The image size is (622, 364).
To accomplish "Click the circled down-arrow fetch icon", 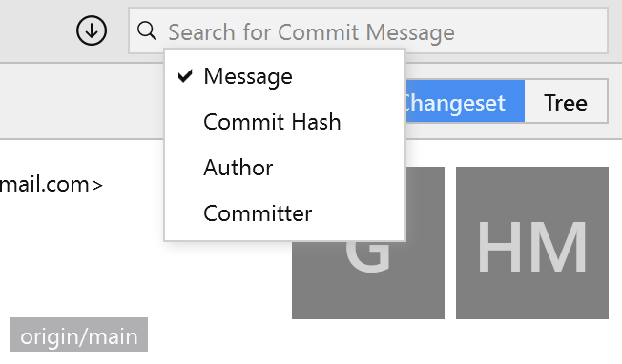I will pyautogui.click(x=92, y=30).
